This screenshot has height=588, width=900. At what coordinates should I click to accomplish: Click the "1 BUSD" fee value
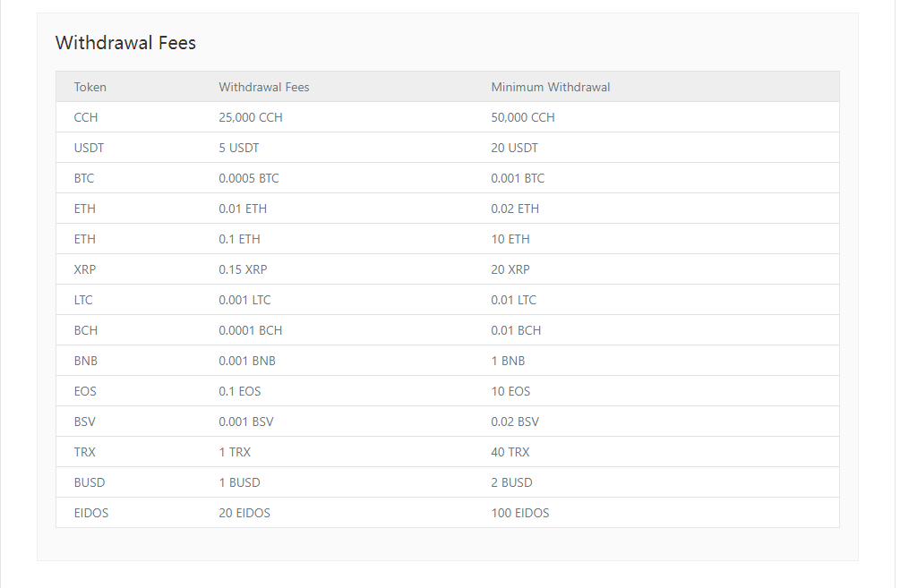point(239,482)
